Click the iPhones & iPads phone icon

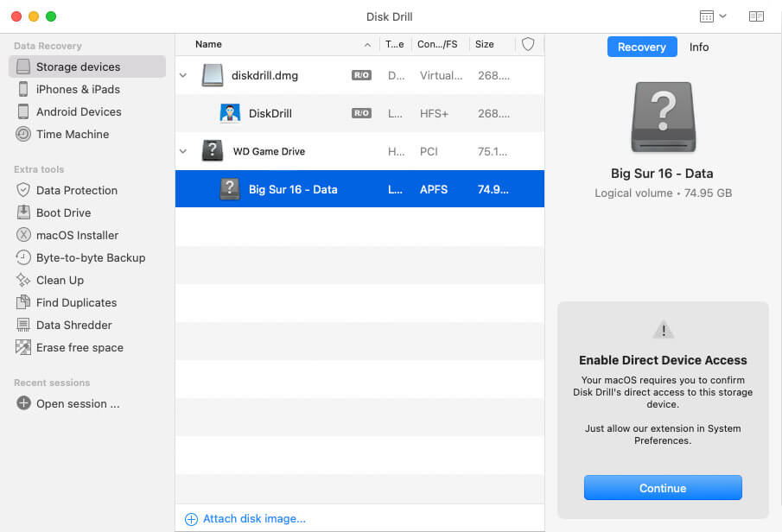23,89
